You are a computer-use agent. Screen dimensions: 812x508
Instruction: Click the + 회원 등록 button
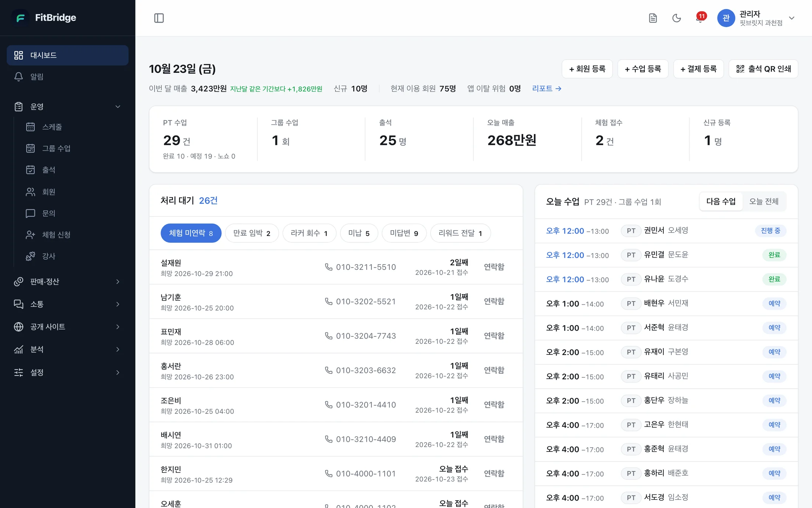587,69
